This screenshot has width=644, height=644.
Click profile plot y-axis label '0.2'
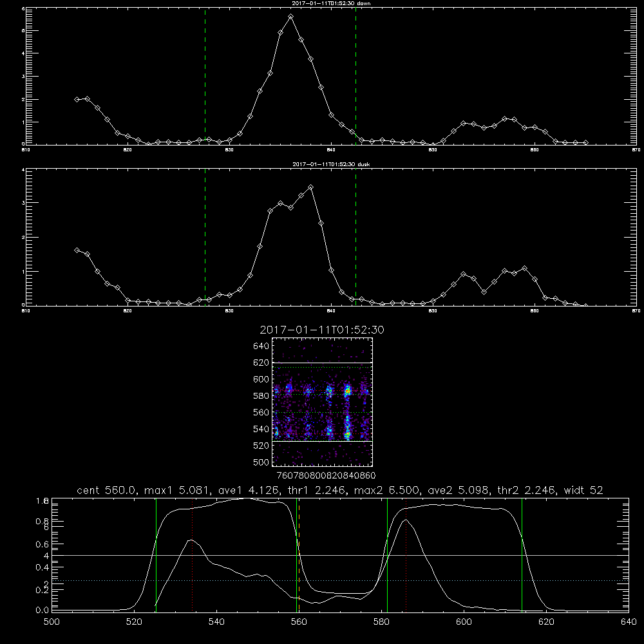(x=43, y=590)
